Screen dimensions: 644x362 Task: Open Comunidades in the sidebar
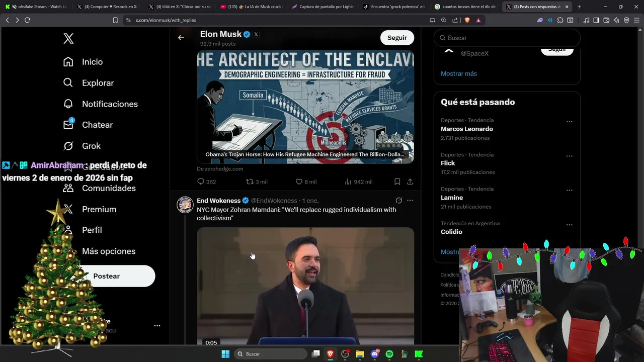tap(99, 188)
